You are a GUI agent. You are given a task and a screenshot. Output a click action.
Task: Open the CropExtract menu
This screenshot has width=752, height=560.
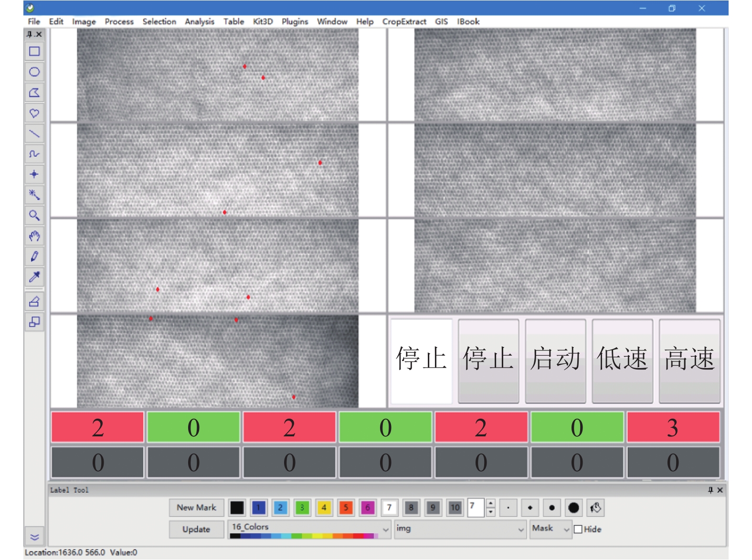(x=404, y=21)
